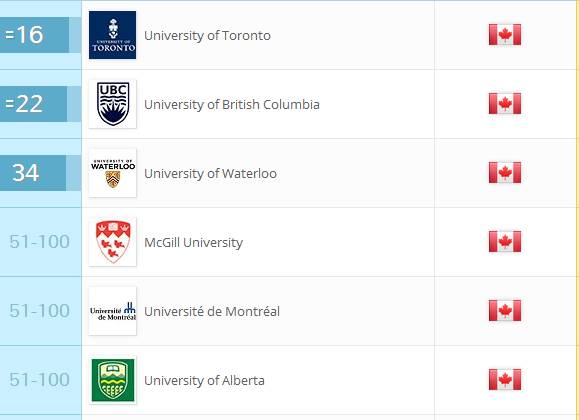Click Canada flag in University of Waterloo row
579x420 pixels.
[x=505, y=173]
